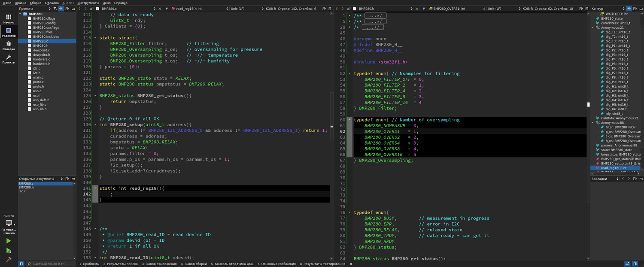644x267 pixels.
Task: Show the Вывод сборки output pane
Action: pos(193,264)
